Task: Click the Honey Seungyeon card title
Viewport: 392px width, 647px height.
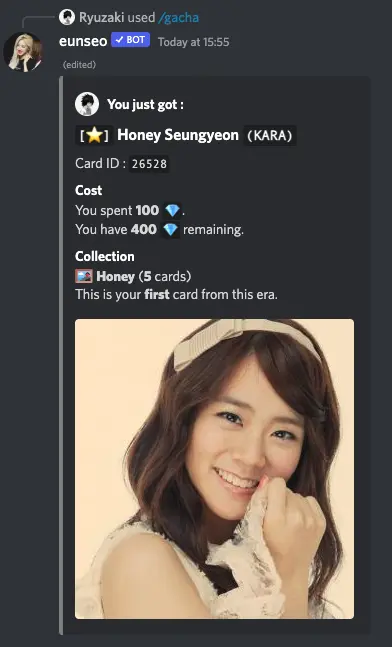Action: (178, 135)
